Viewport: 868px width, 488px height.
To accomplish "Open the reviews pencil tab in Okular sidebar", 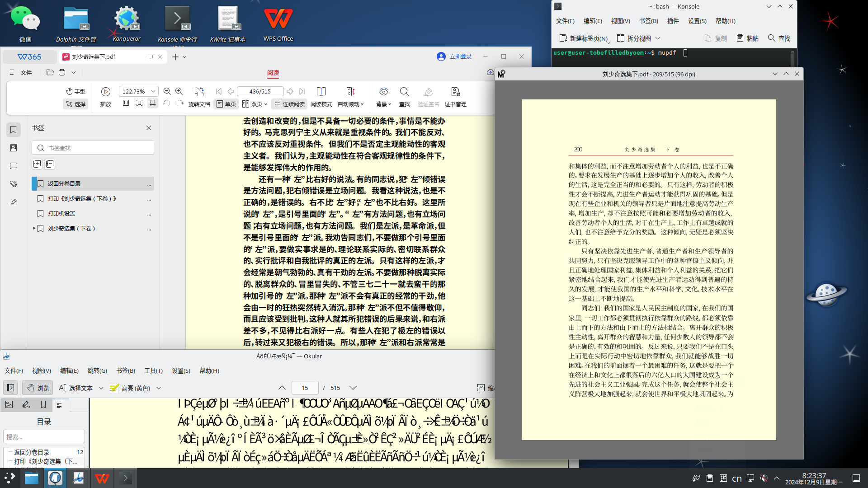I will [x=26, y=404].
